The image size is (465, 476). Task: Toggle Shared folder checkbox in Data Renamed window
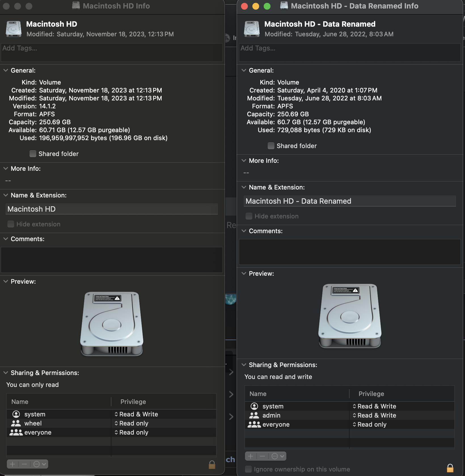click(x=271, y=146)
